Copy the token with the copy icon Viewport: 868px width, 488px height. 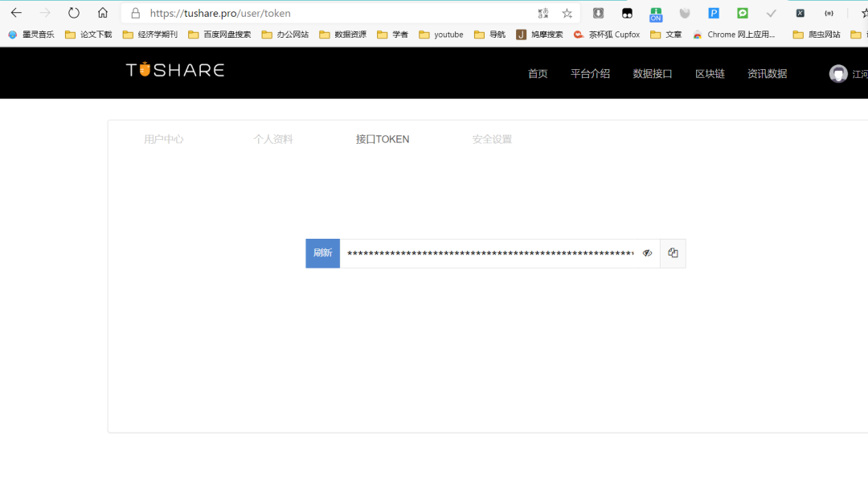point(673,253)
